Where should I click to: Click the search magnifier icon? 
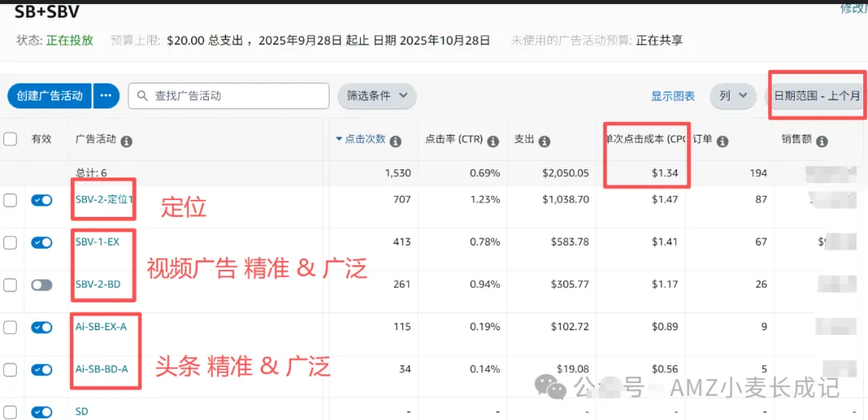(x=142, y=96)
